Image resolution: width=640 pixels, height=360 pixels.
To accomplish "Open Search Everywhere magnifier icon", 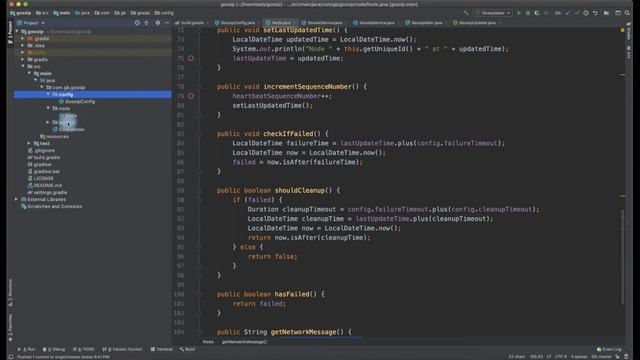I will [x=627, y=13].
